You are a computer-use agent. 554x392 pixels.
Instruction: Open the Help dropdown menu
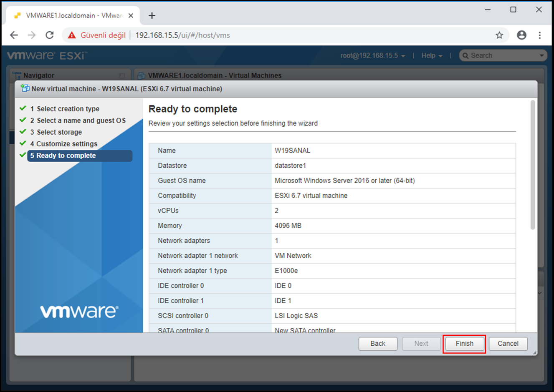point(432,55)
